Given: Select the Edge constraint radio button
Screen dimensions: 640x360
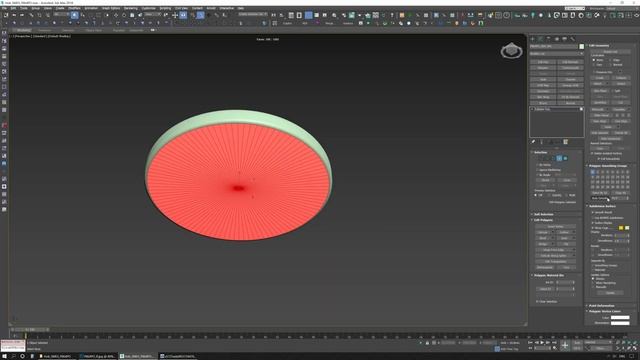Looking at the screenshot, I should [614, 60].
